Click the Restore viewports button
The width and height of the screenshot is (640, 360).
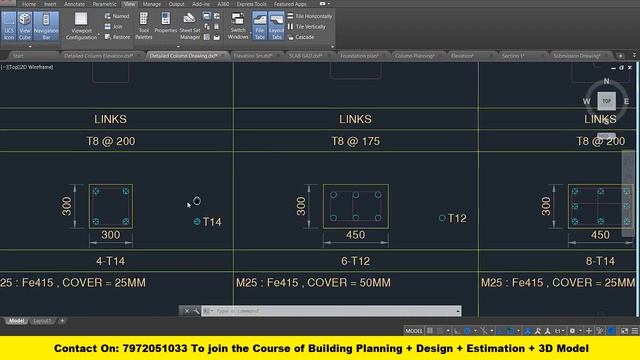117,37
